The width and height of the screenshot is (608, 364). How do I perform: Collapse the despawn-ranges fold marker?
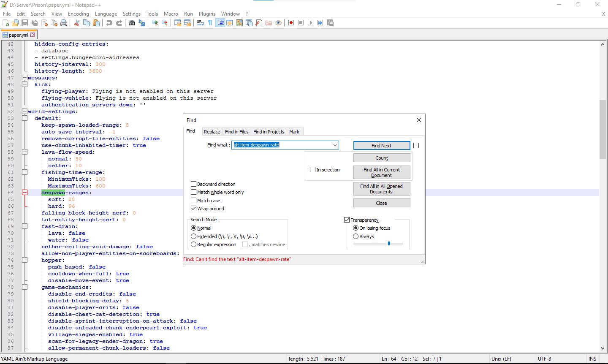pos(24,193)
